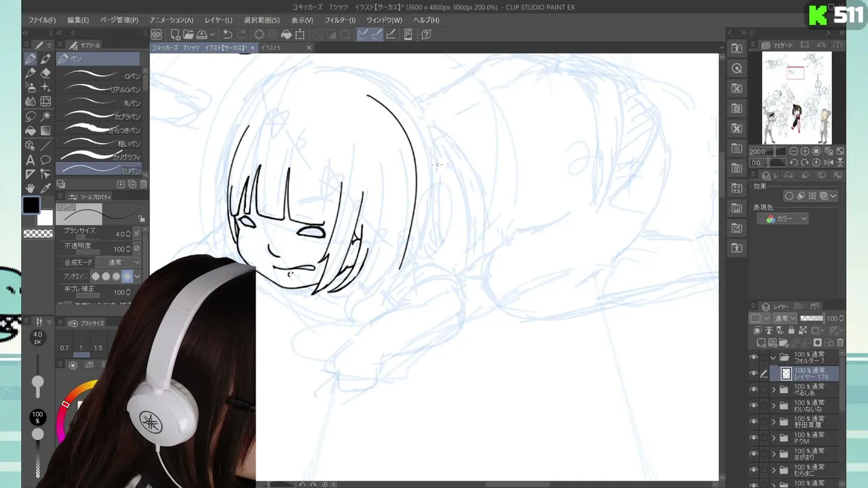Click the ブラシサイズ value field

tap(119, 234)
